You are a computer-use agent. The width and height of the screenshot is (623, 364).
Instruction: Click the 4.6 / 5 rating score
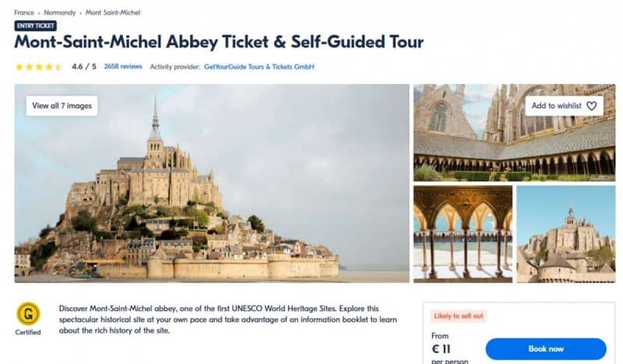84,67
